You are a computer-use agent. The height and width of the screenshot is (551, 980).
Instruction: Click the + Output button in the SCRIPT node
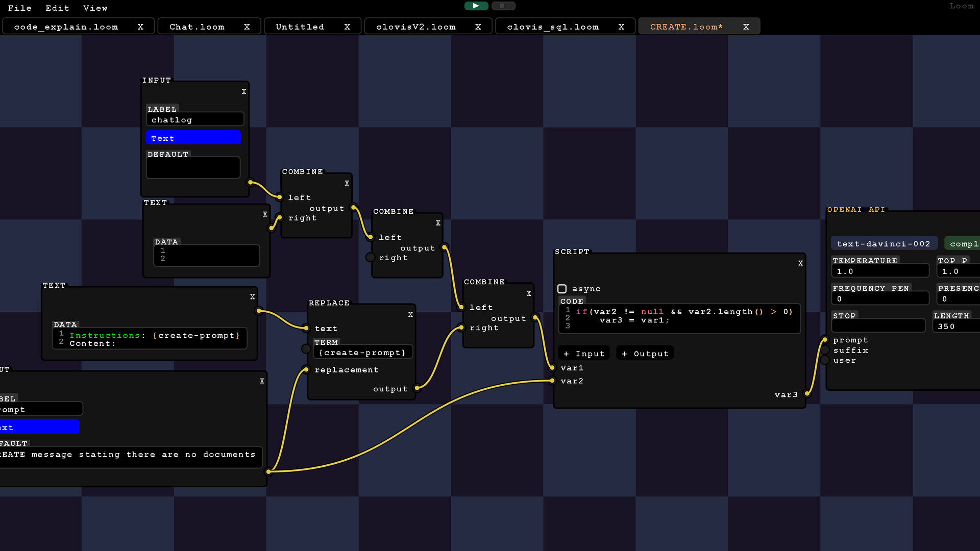(645, 353)
